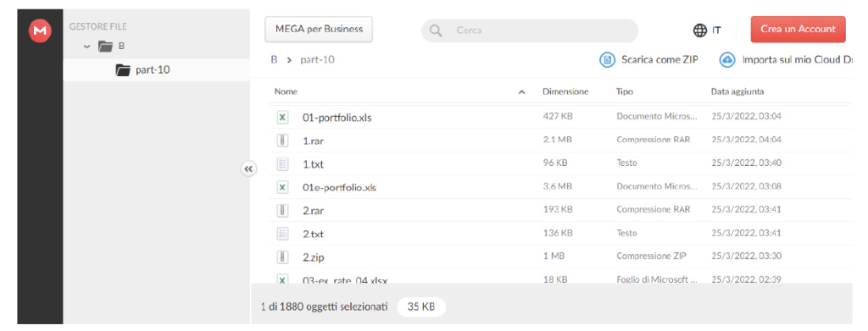Click the MEGA logo icon
868x331 pixels.
pos(40,31)
